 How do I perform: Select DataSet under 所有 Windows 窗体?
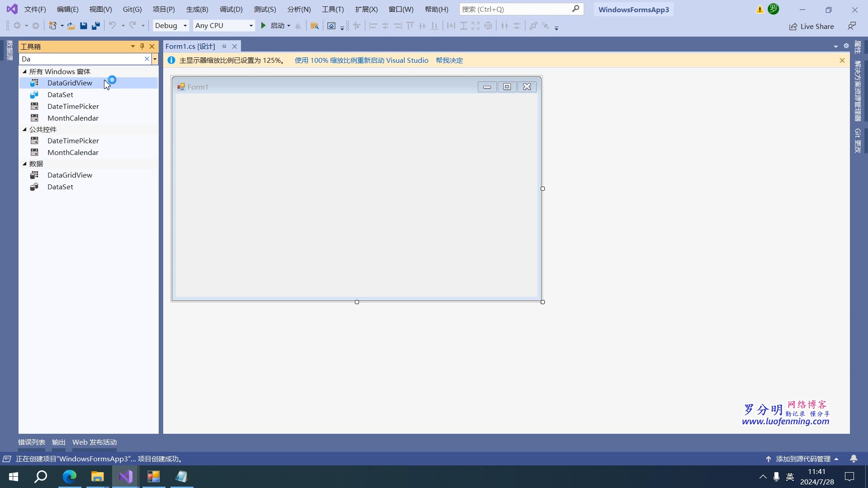(89, 94)
